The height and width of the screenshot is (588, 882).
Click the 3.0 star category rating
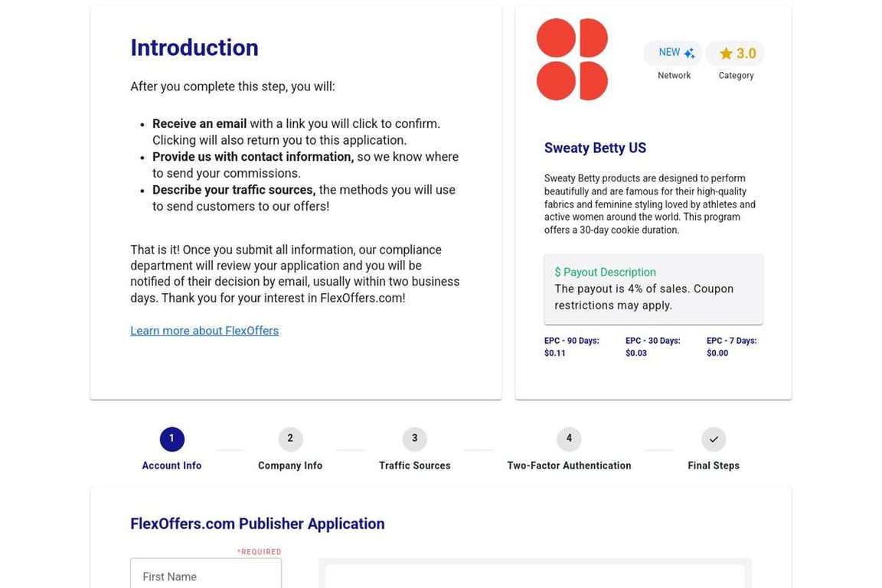coord(735,54)
